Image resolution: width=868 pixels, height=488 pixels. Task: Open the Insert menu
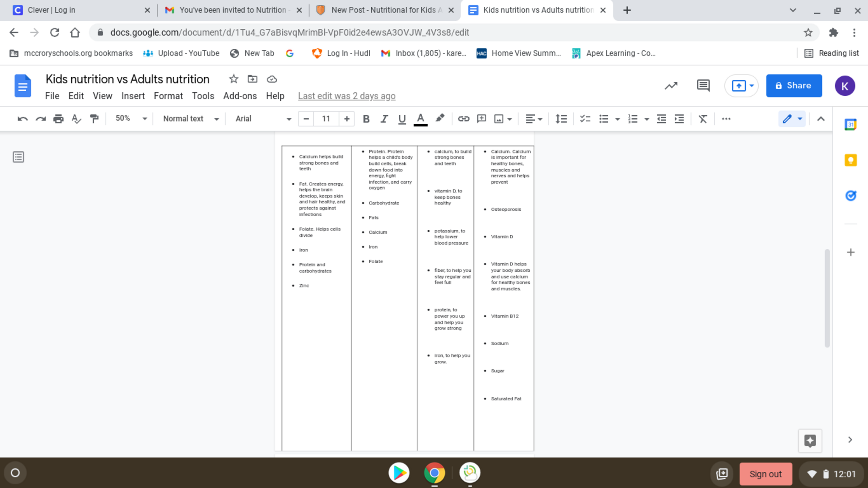133,96
